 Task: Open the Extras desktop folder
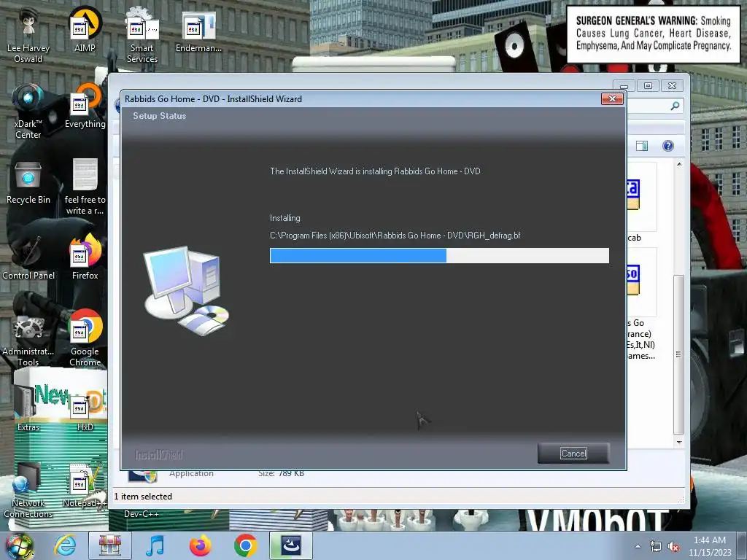[x=28, y=408]
